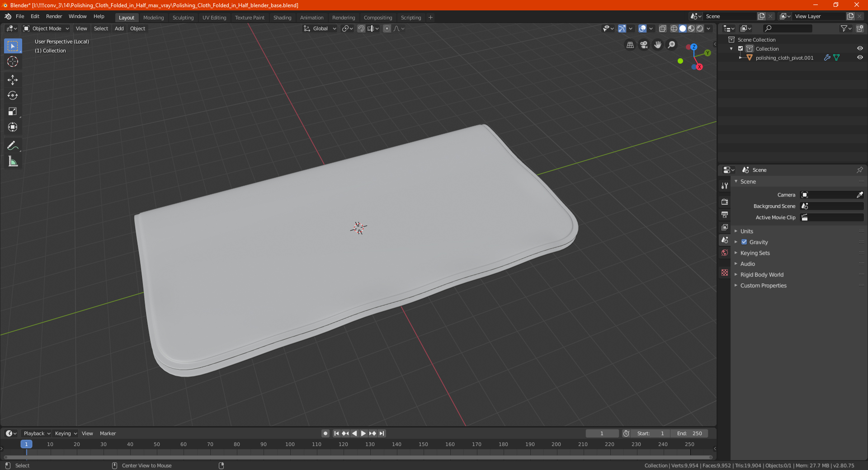Screen dimensions: 868x470
Task: Jump to the timeline end frame
Action: click(x=382, y=433)
